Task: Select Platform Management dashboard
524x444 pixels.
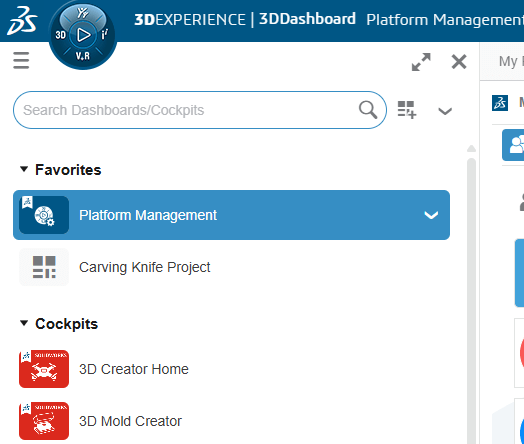Action: pos(231,215)
